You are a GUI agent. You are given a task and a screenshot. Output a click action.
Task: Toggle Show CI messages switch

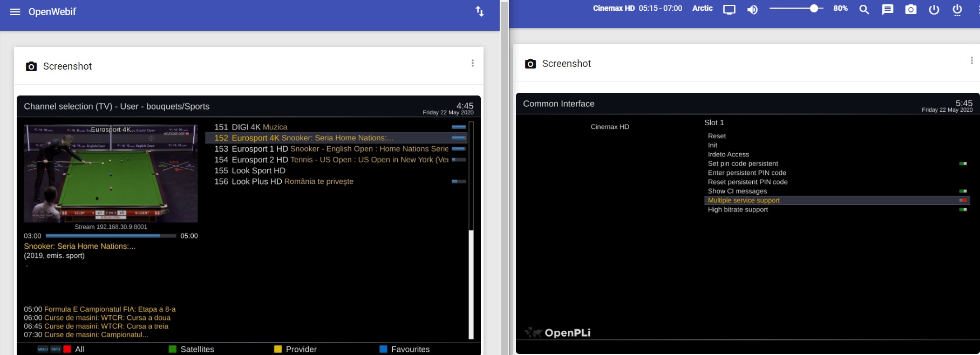pos(963,191)
